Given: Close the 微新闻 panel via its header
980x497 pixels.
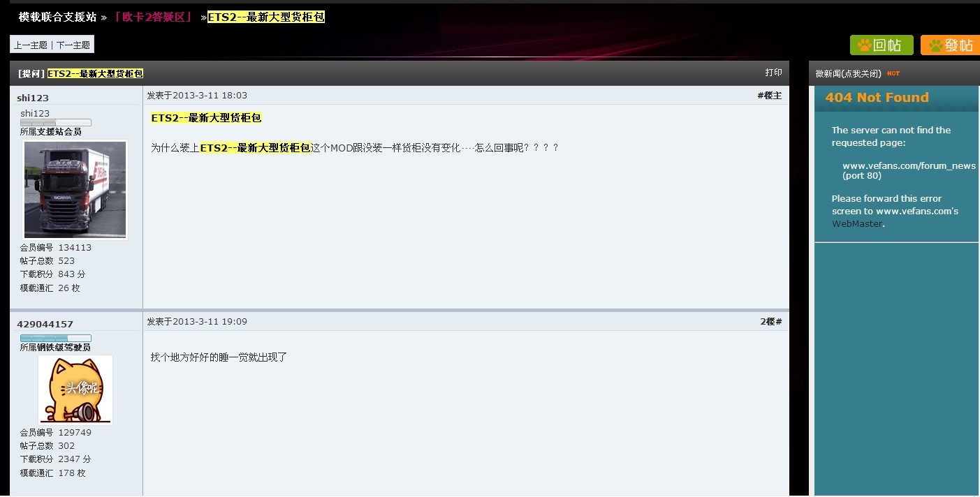Looking at the screenshot, I should click(x=848, y=73).
